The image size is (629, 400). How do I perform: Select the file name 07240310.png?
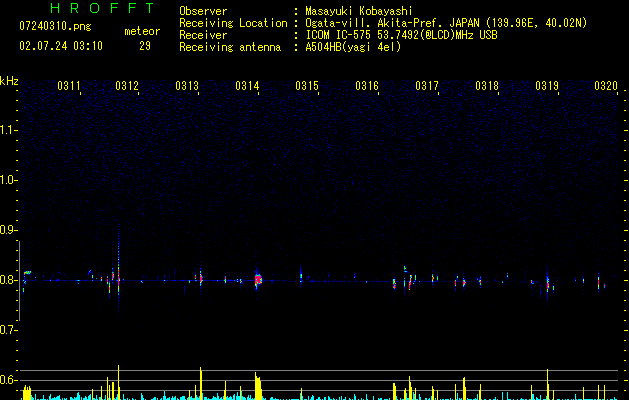[x=55, y=26]
